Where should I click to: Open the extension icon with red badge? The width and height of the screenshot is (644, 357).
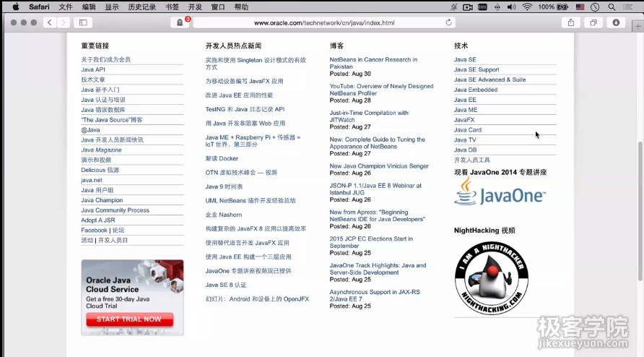pyautogui.click(x=180, y=22)
